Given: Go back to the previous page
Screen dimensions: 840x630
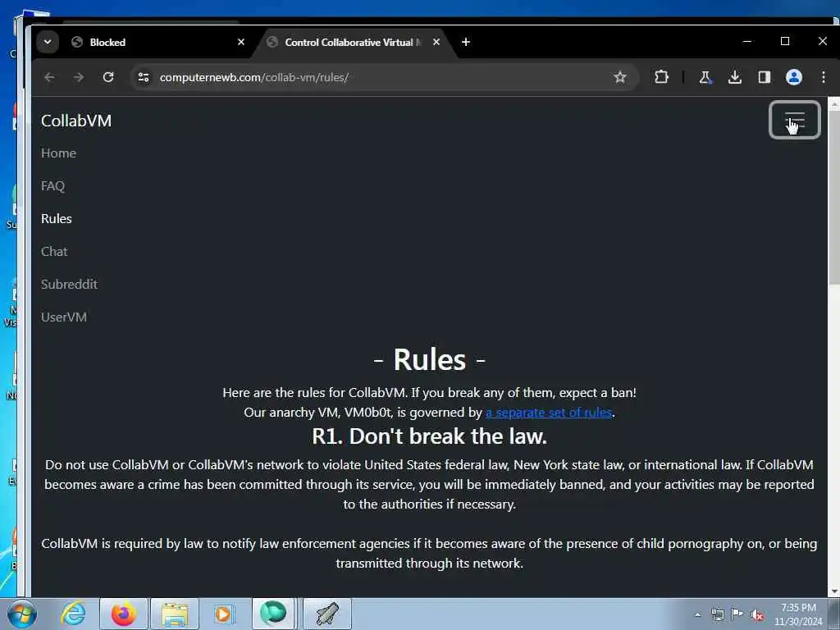Looking at the screenshot, I should [x=49, y=77].
